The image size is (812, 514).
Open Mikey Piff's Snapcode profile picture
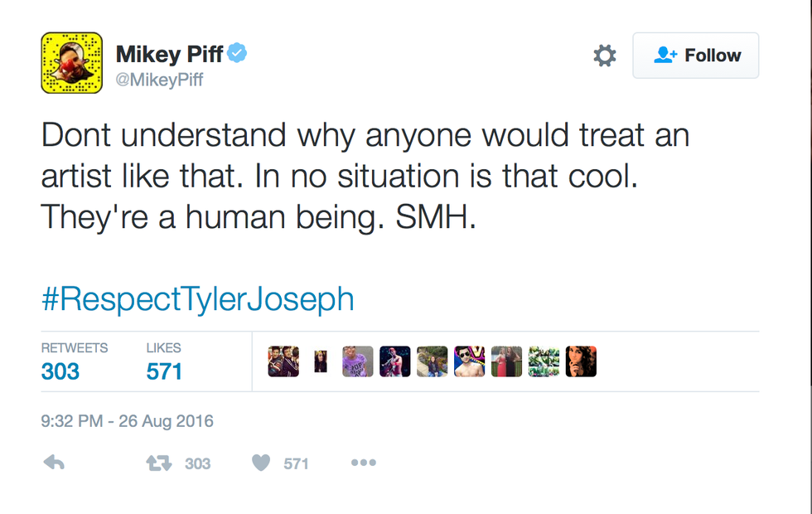tap(72, 62)
